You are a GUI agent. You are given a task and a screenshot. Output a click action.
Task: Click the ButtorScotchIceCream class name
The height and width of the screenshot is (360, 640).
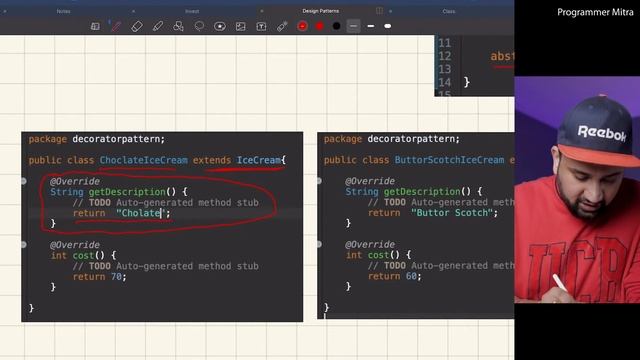pyautogui.click(x=449, y=160)
